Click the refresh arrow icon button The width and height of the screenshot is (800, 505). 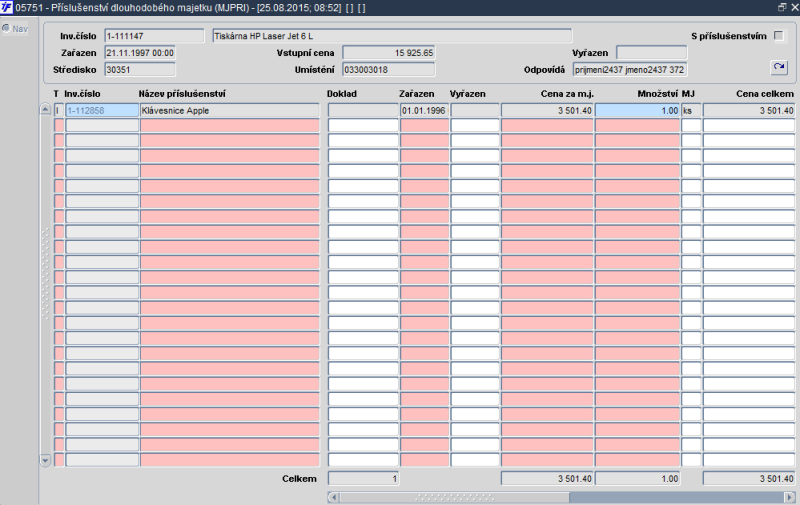pyautogui.click(x=779, y=68)
